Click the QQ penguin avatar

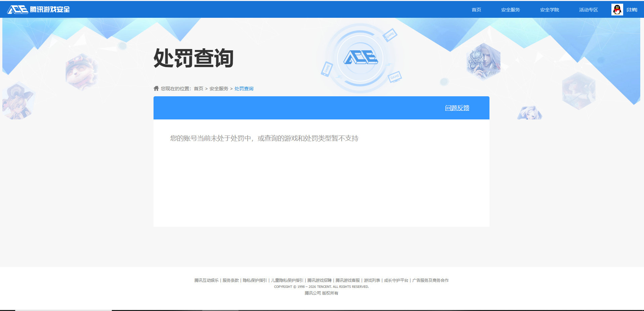tap(617, 9)
